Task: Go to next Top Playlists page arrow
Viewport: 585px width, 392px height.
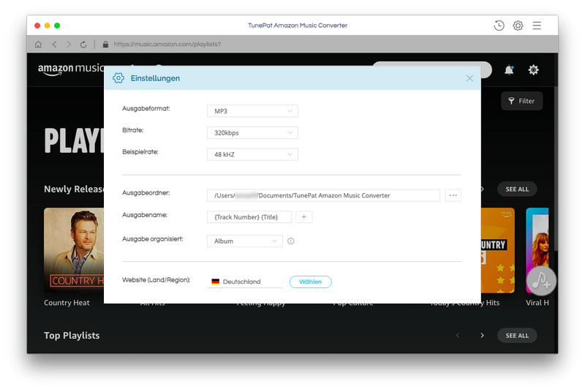Action: [482, 335]
